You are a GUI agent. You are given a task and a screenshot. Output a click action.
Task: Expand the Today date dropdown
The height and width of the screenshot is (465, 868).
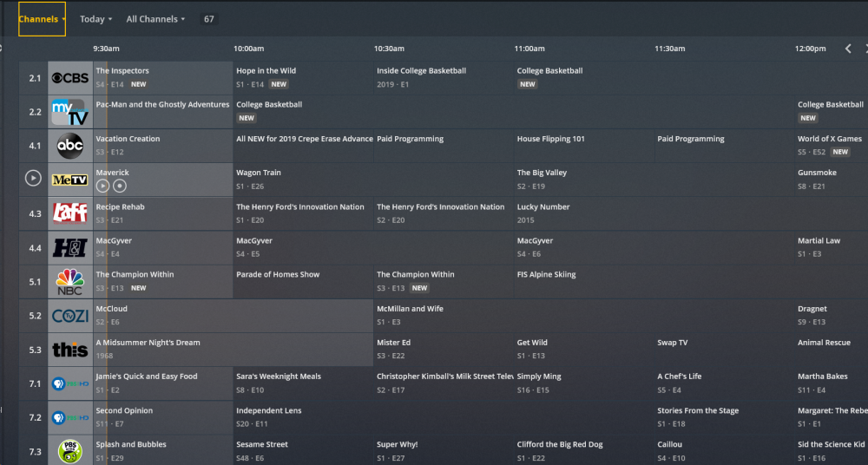(95, 19)
